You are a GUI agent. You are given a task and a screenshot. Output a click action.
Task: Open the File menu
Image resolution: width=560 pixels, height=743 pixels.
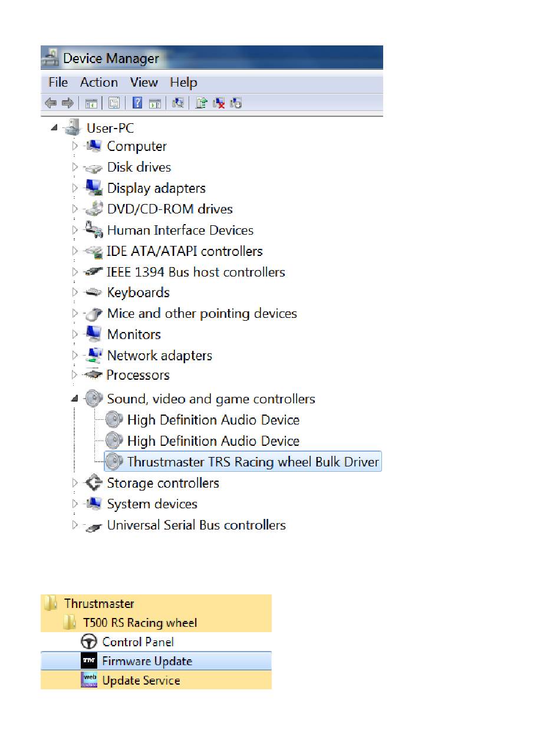click(x=58, y=83)
